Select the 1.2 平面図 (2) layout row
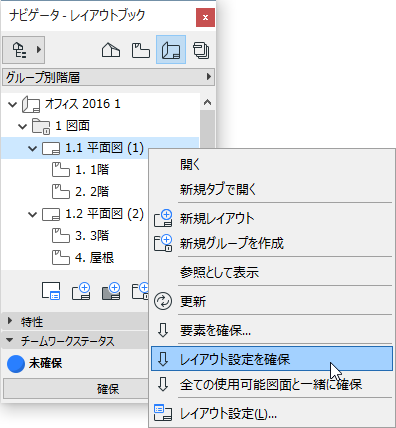The image size is (396, 428). click(x=93, y=214)
